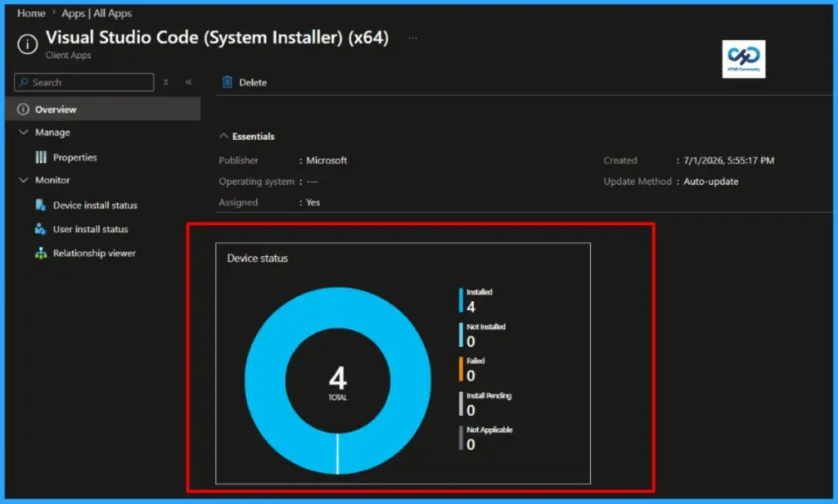Screen dimensions: 838x504
Task: Click the orange Failed legend color bar
Action: tap(461, 369)
